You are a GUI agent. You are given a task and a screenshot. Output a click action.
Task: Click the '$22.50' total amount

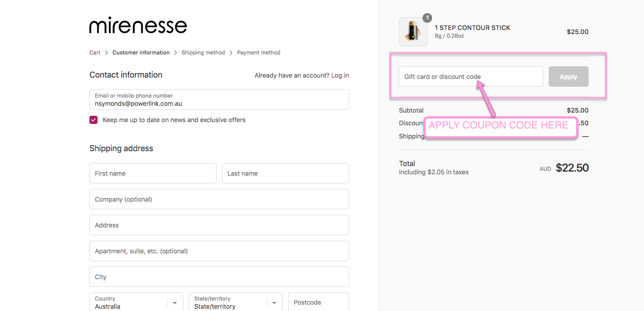572,168
